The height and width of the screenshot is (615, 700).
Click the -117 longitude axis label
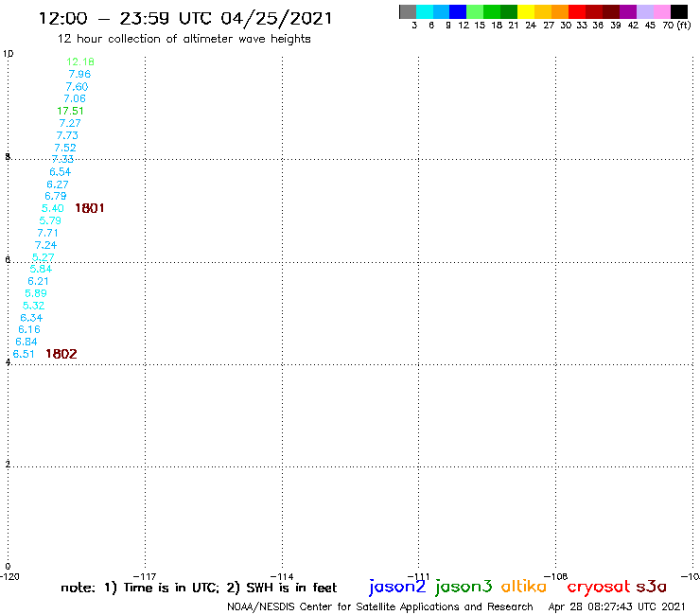coord(145,576)
